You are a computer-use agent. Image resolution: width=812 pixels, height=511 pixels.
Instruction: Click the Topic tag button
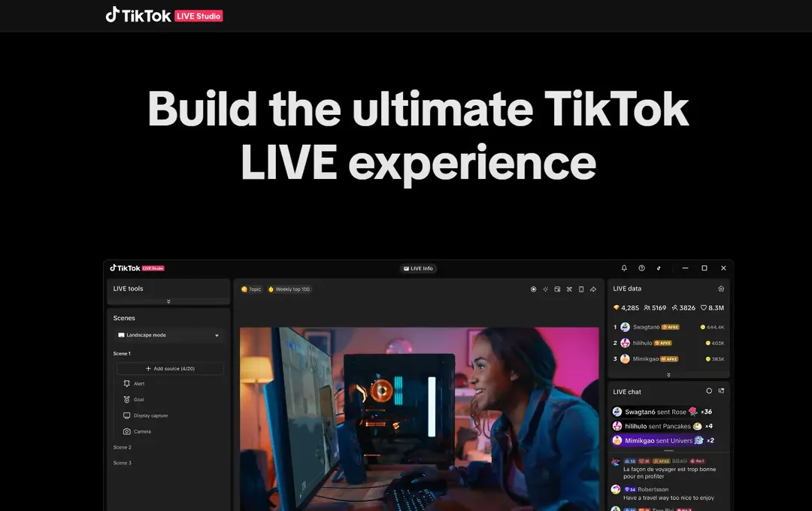(251, 289)
